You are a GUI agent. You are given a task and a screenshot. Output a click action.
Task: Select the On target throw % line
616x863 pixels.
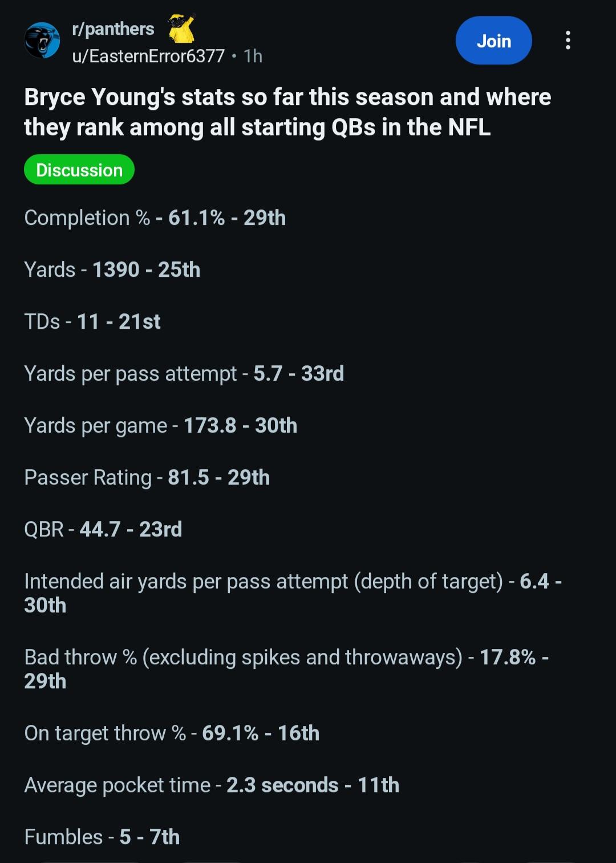(172, 733)
